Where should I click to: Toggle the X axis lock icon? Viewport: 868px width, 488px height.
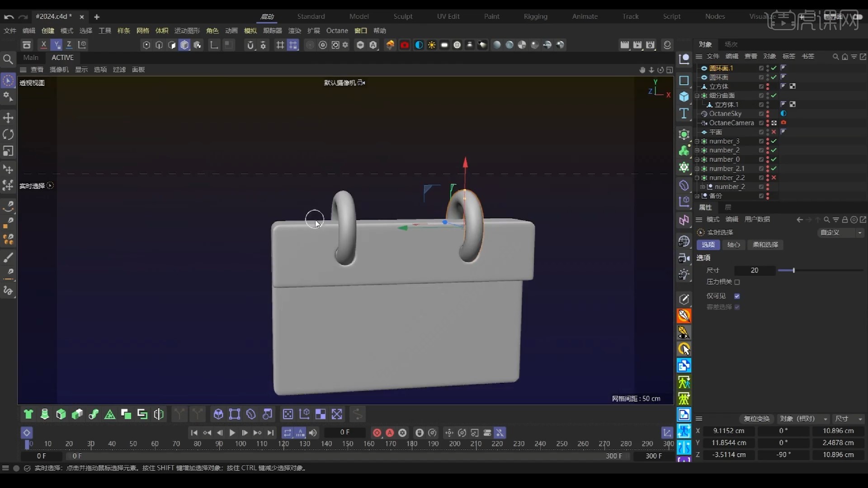click(43, 45)
